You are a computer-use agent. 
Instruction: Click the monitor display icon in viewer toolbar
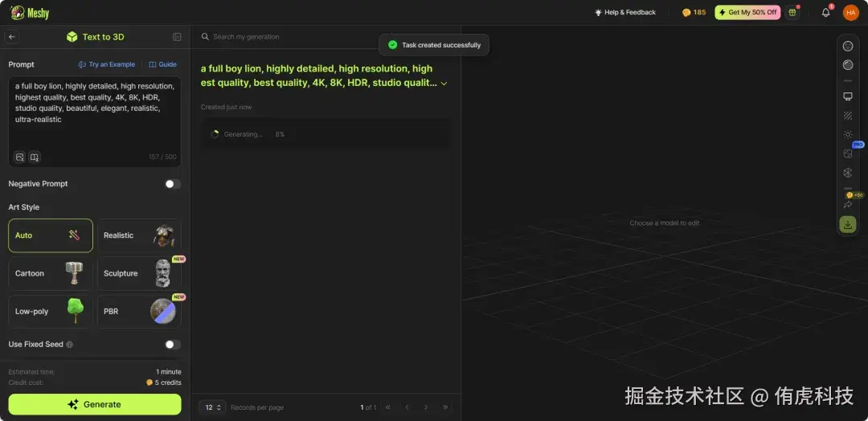tap(848, 96)
